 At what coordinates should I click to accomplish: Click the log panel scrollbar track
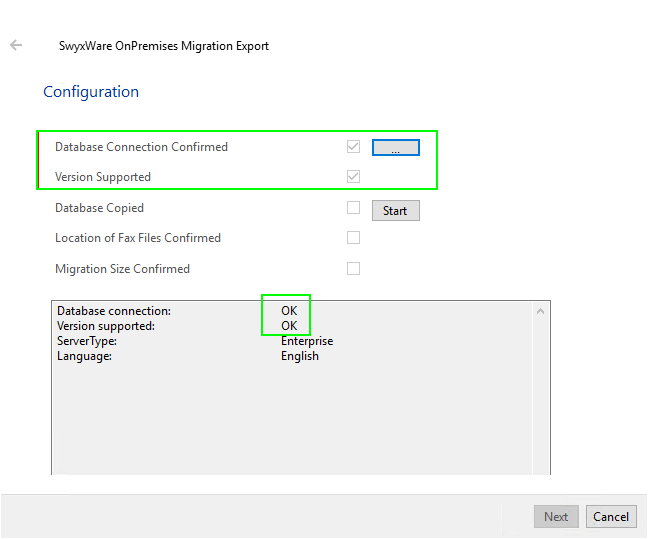(541, 400)
